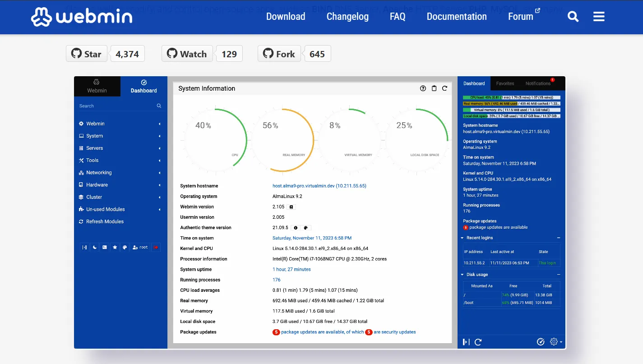Click the help icon in System Information
643x364 pixels.
pyautogui.click(x=423, y=88)
